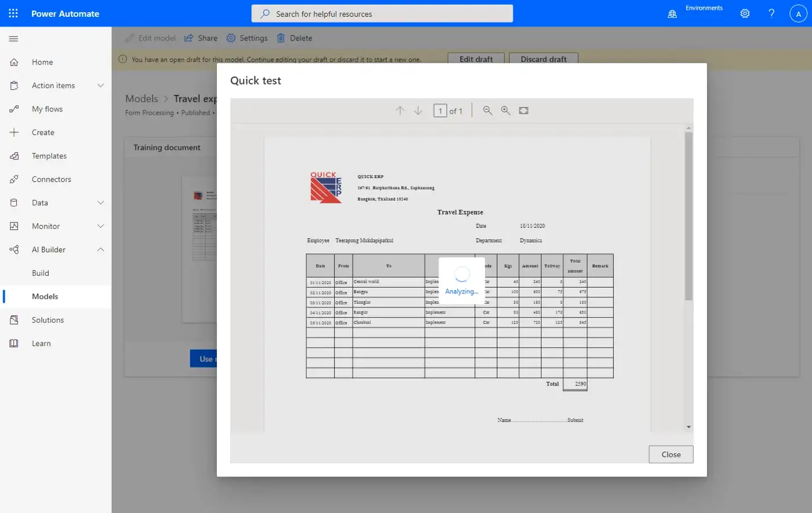The height and width of the screenshot is (513, 812).
Task: Focus the Search for helpful resources box
Action: point(382,13)
